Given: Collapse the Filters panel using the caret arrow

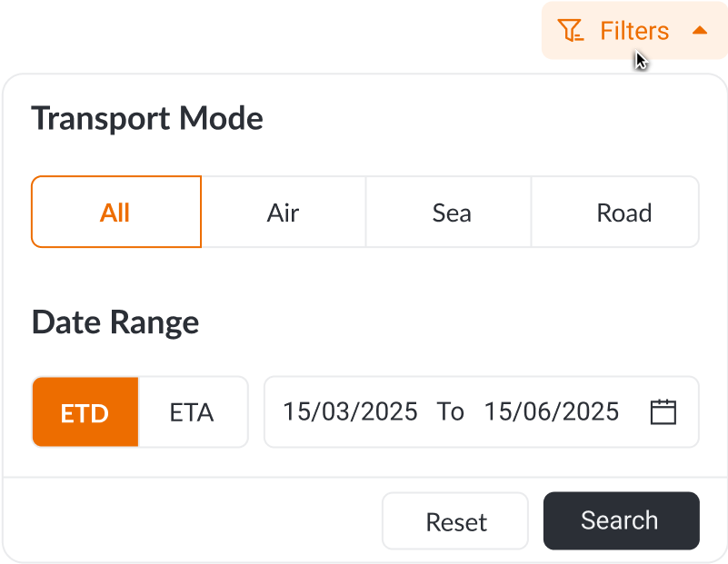Looking at the screenshot, I should (x=699, y=30).
